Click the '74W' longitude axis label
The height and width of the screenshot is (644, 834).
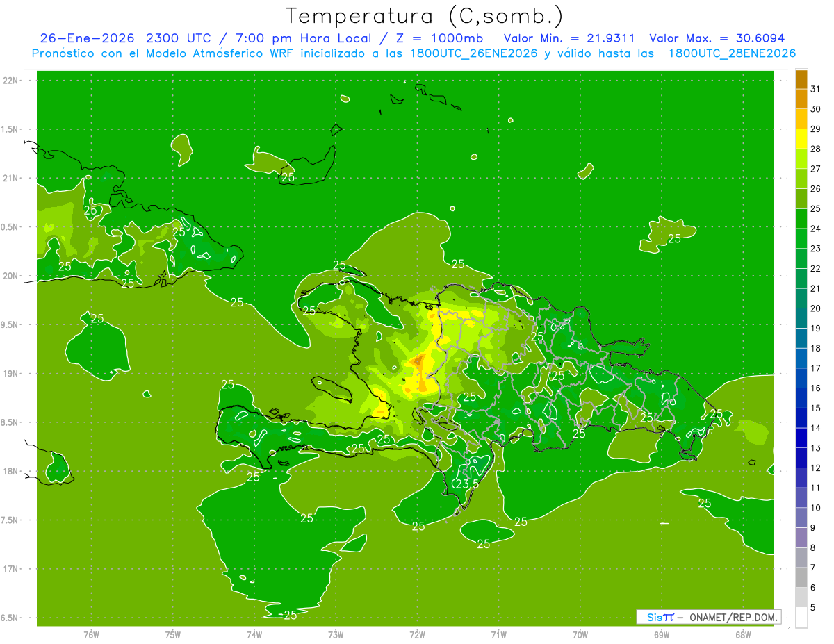coord(254,635)
